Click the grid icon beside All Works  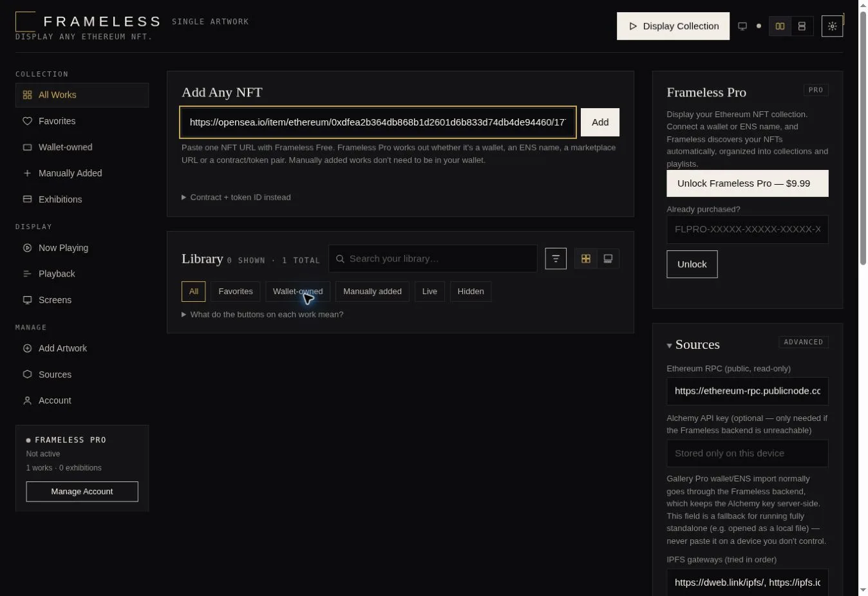tap(27, 95)
